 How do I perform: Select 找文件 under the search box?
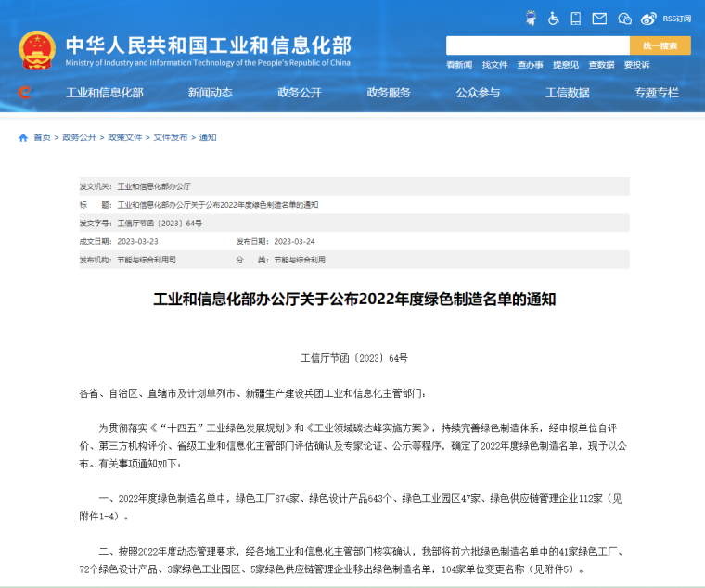[x=494, y=65]
